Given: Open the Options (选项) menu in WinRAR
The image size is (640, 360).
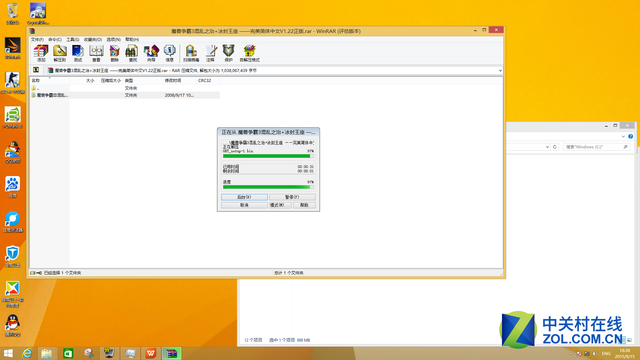Looking at the screenshot, I should [113, 40].
